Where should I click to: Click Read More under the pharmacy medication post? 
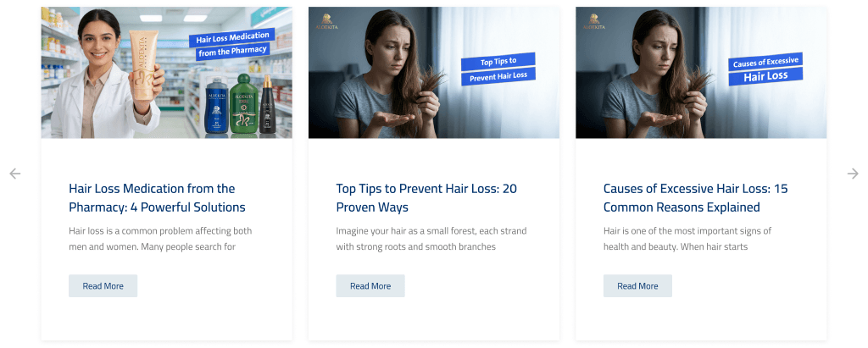[x=103, y=286]
